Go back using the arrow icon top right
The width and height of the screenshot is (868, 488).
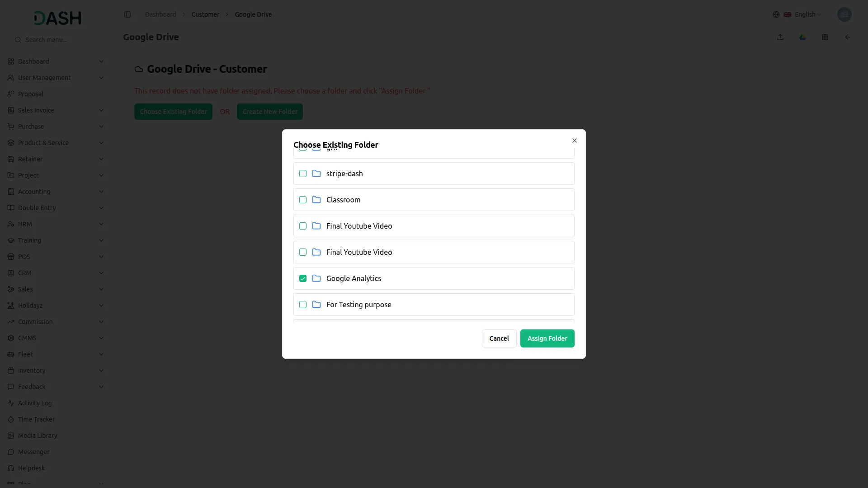pyautogui.click(x=848, y=37)
